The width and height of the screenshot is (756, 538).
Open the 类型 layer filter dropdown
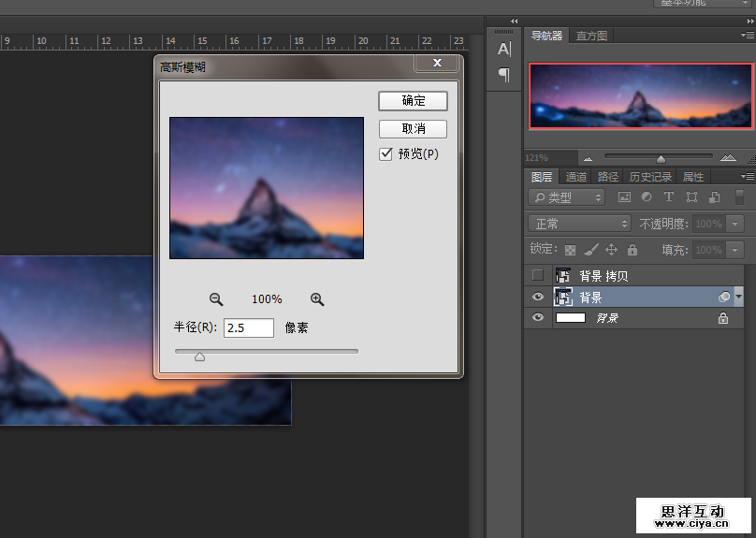567,197
